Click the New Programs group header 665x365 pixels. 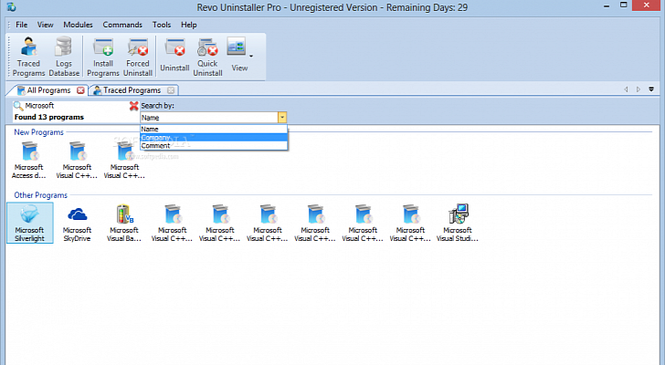tap(39, 132)
